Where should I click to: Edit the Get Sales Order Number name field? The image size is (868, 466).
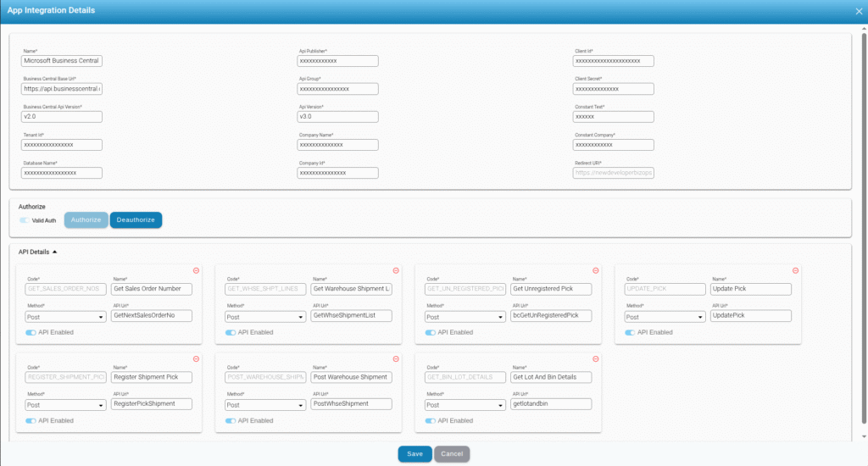[x=152, y=289]
